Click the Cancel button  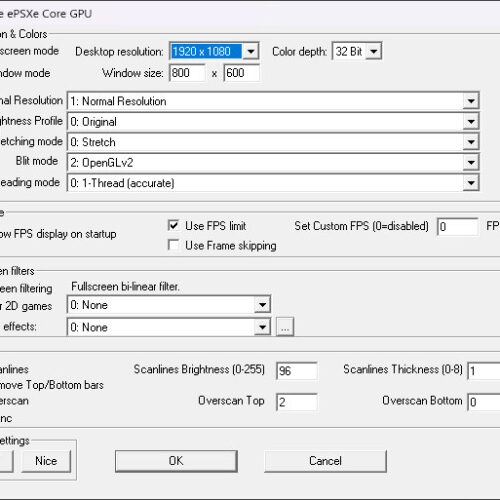[325, 461]
